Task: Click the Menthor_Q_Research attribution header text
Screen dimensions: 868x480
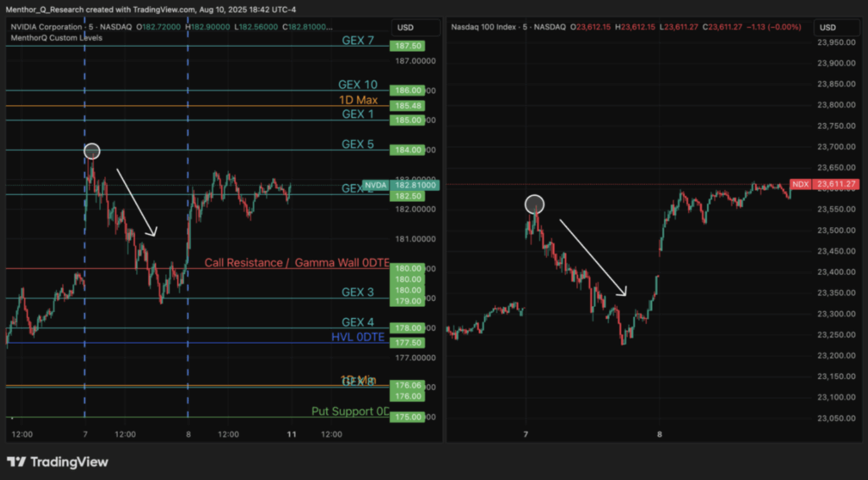Action: [151, 9]
